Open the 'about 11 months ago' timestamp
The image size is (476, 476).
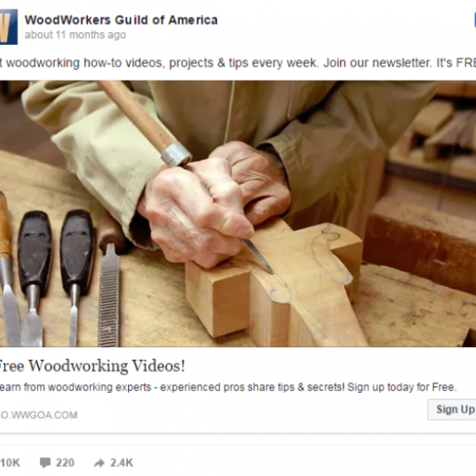75,35
